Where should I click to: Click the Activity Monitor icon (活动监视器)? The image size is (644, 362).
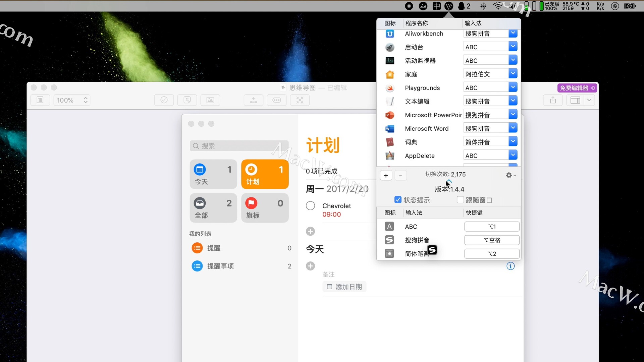click(390, 61)
